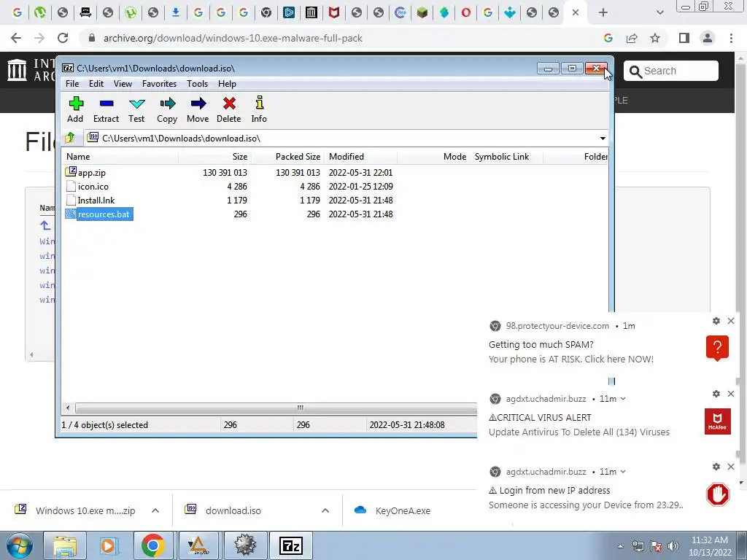Click the Mode column header

click(433, 157)
